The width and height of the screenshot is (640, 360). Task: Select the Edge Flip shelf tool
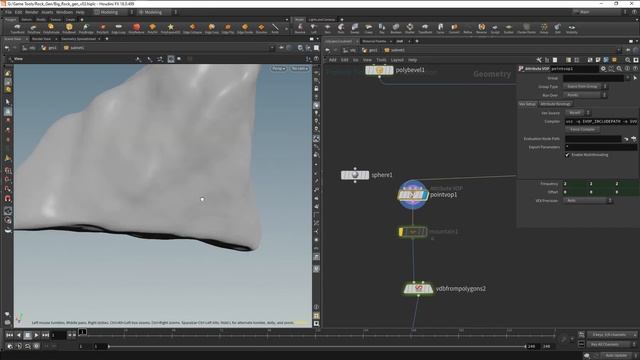coord(228,28)
